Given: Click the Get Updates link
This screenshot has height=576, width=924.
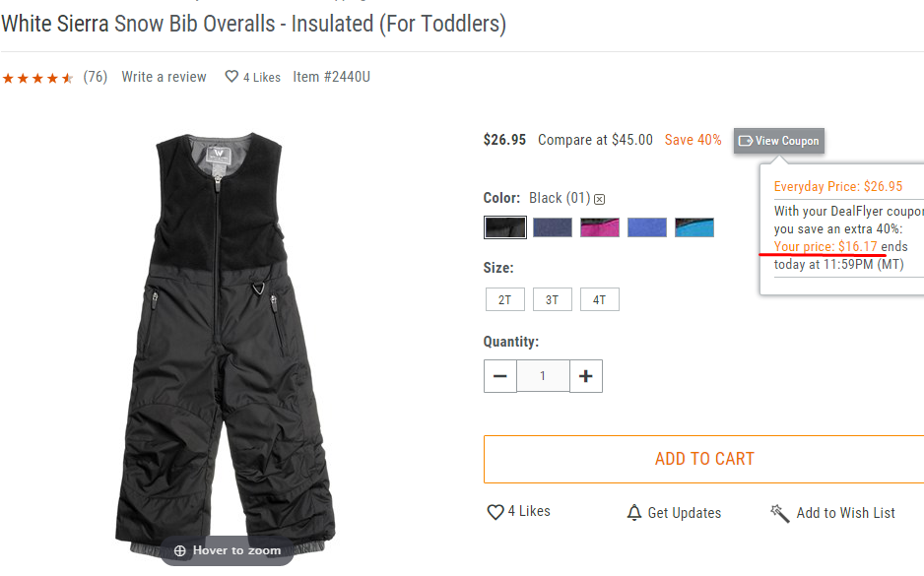Looking at the screenshot, I should pos(685,513).
